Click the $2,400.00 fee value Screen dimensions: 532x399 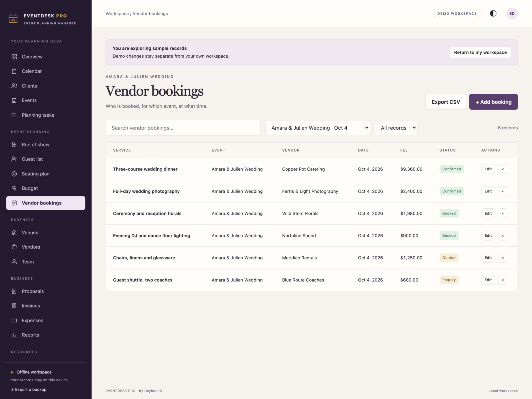click(x=411, y=191)
